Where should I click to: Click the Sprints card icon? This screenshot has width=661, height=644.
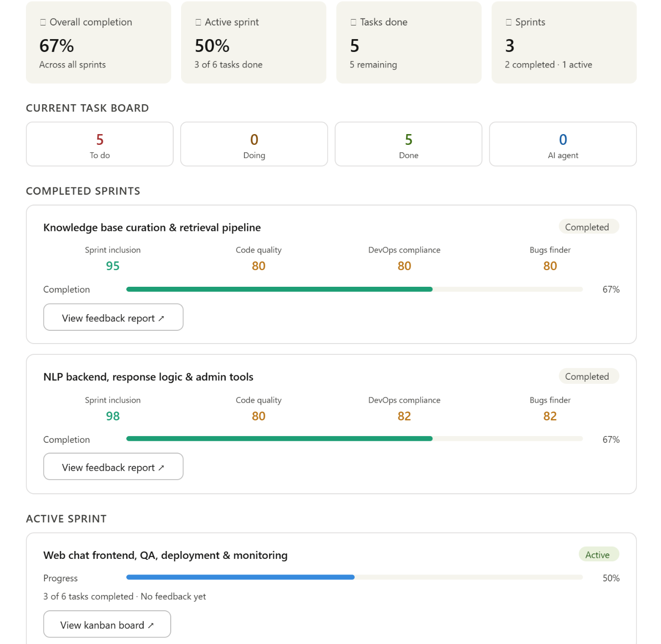coord(508,23)
